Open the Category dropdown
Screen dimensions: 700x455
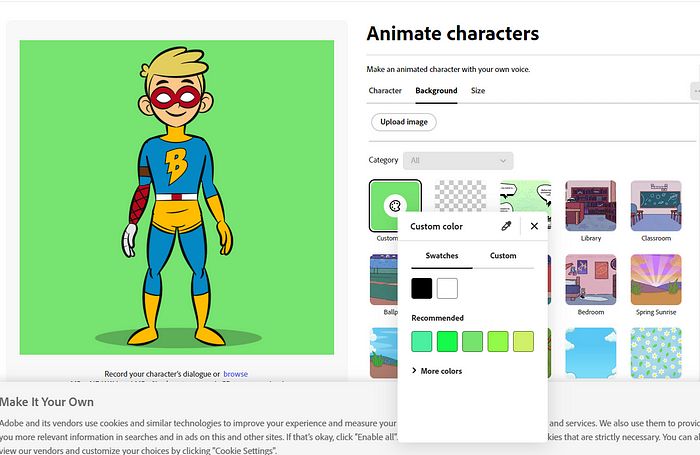click(458, 160)
